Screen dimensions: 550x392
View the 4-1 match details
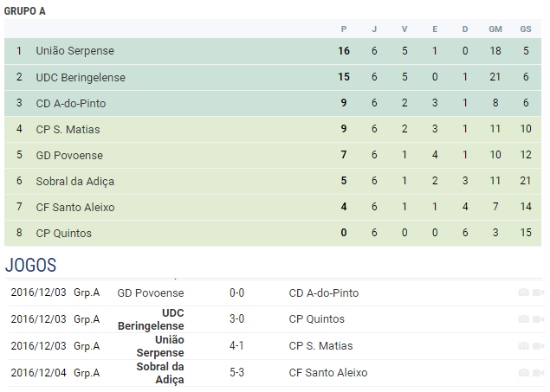[x=236, y=346]
